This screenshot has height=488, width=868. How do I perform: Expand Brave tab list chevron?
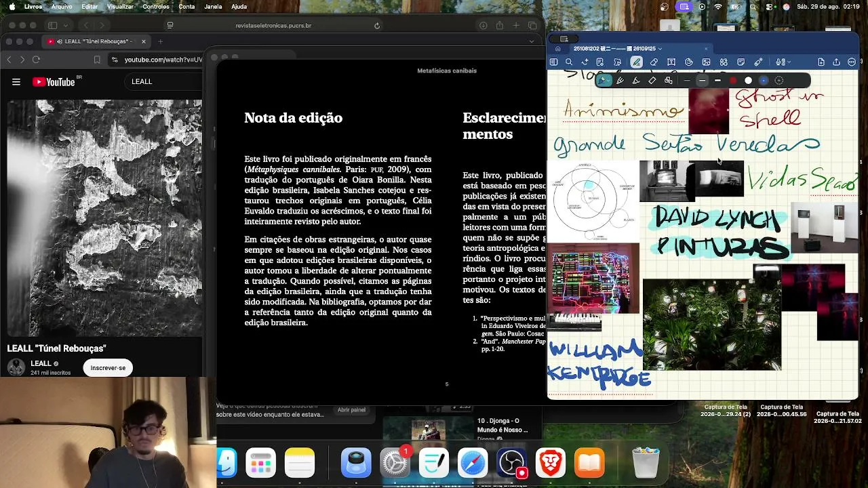[532, 41]
